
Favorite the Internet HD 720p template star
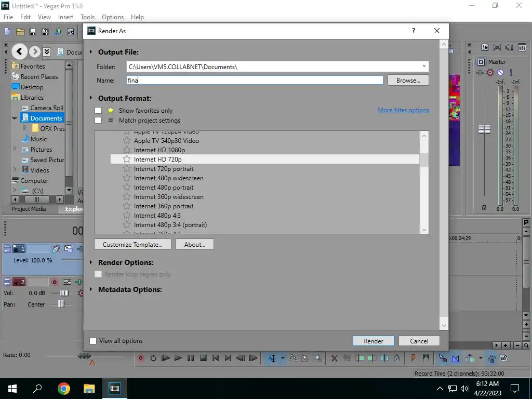coord(127,159)
